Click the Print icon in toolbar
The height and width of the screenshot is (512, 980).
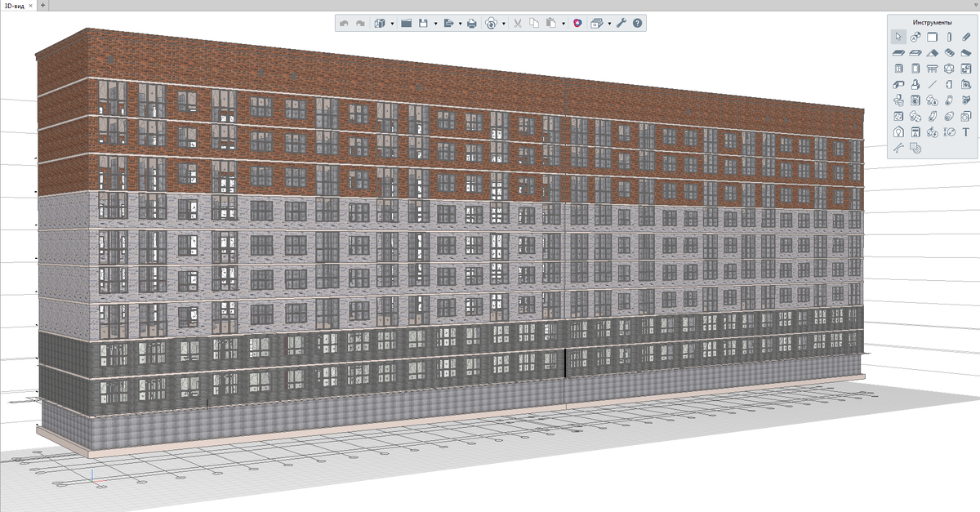coord(471,24)
